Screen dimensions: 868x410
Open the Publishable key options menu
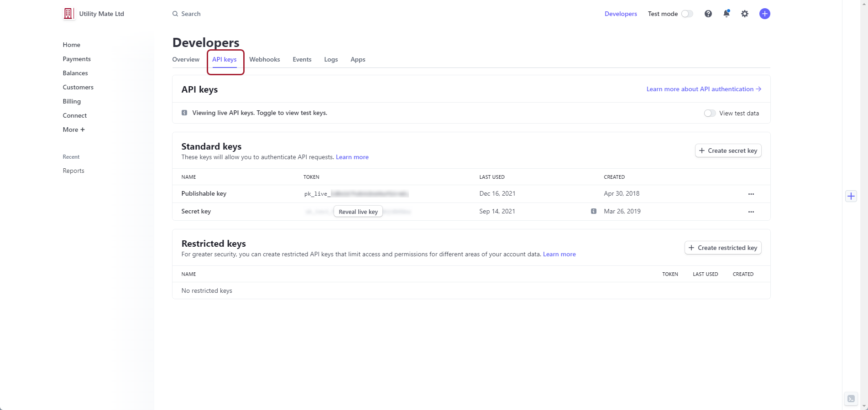(x=751, y=194)
